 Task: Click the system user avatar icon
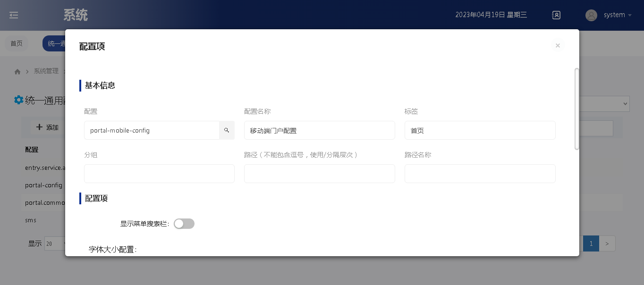[591, 15]
